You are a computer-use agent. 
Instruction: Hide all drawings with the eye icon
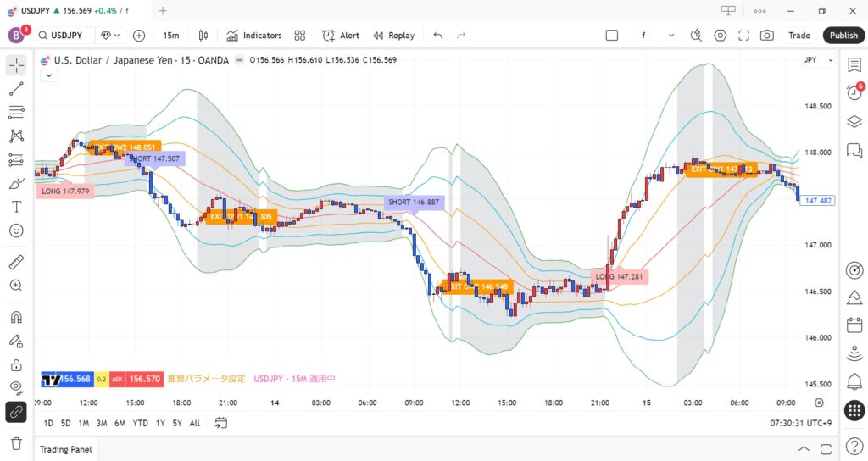[16, 387]
